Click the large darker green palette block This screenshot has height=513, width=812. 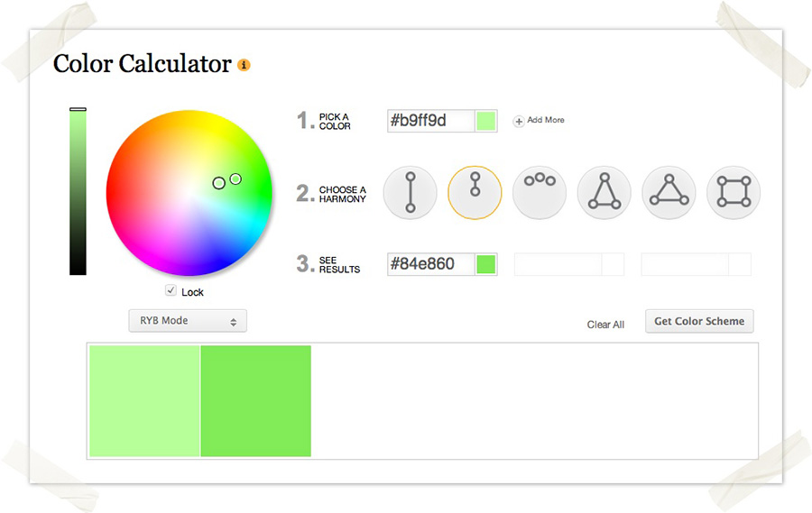pyautogui.click(x=256, y=401)
